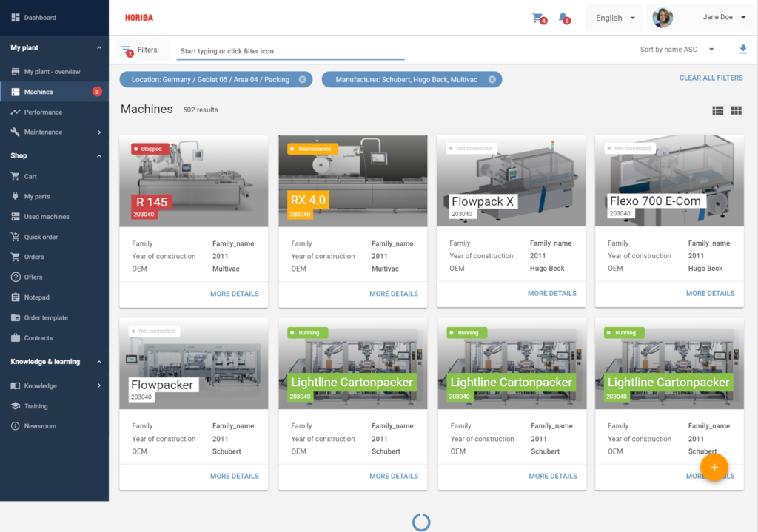This screenshot has width=758, height=532.
Task: Expand the Knowledge submenu chevron
Action: [99, 385]
